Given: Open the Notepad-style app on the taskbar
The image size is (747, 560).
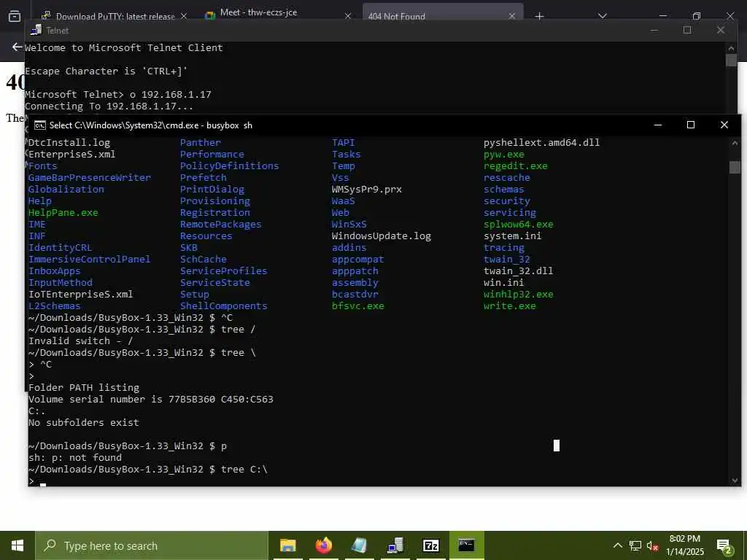Looking at the screenshot, I should (359, 545).
